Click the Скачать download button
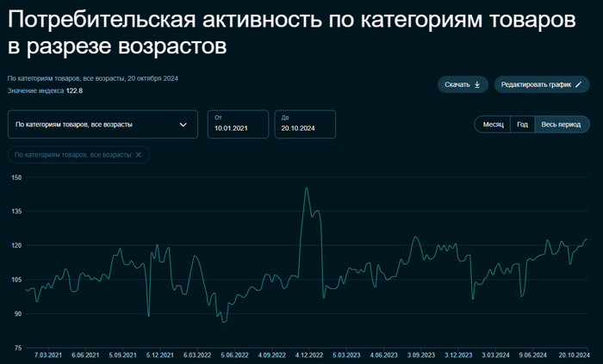This screenshot has height=364, width=603. point(463,84)
